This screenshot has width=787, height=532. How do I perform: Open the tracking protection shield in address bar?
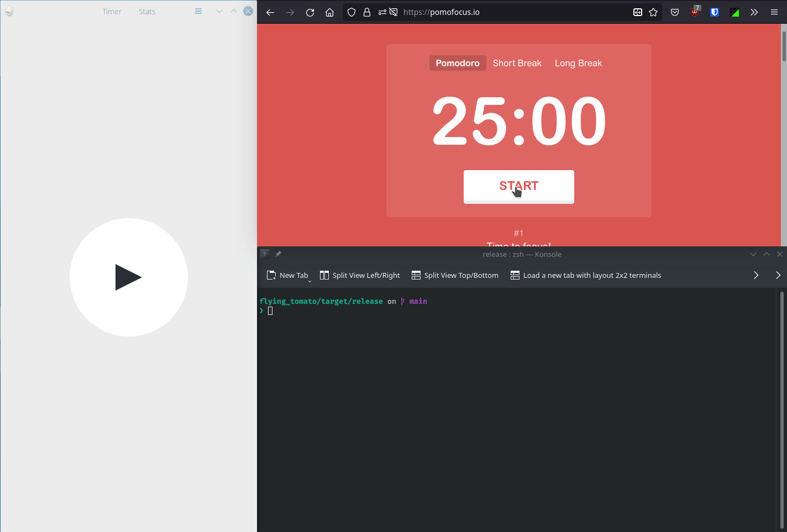[351, 12]
